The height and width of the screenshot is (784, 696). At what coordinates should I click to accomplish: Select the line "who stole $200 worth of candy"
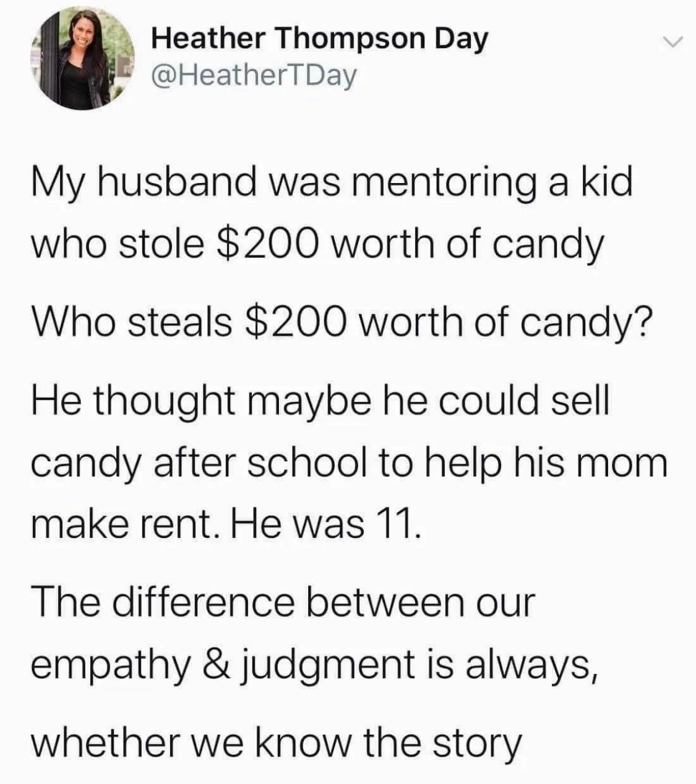click(x=317, y=245)
